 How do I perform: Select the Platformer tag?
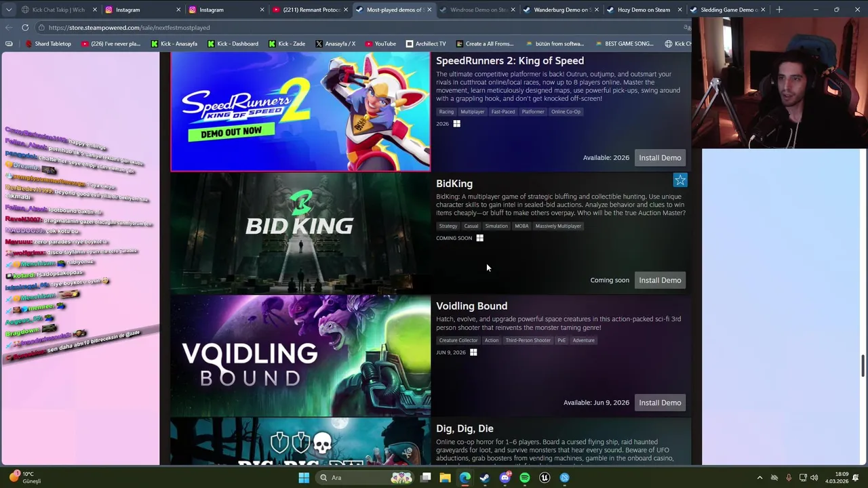coord(533,112)
